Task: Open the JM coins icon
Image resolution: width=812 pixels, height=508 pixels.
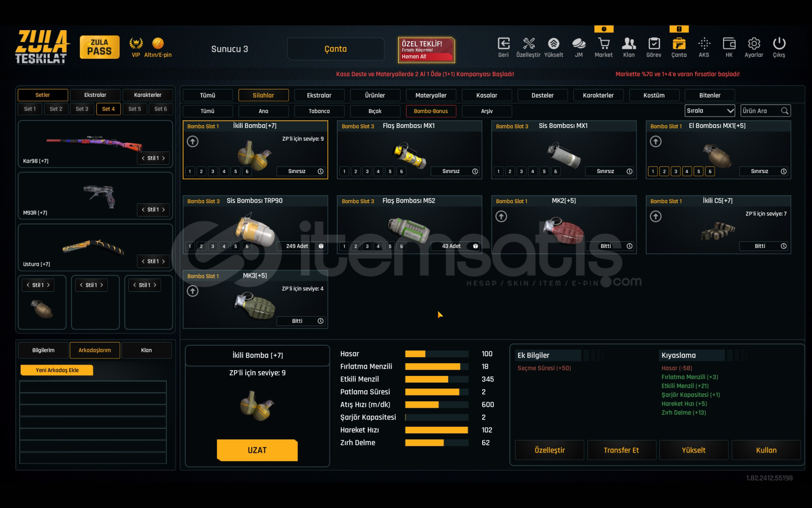Action: [579, 44]
